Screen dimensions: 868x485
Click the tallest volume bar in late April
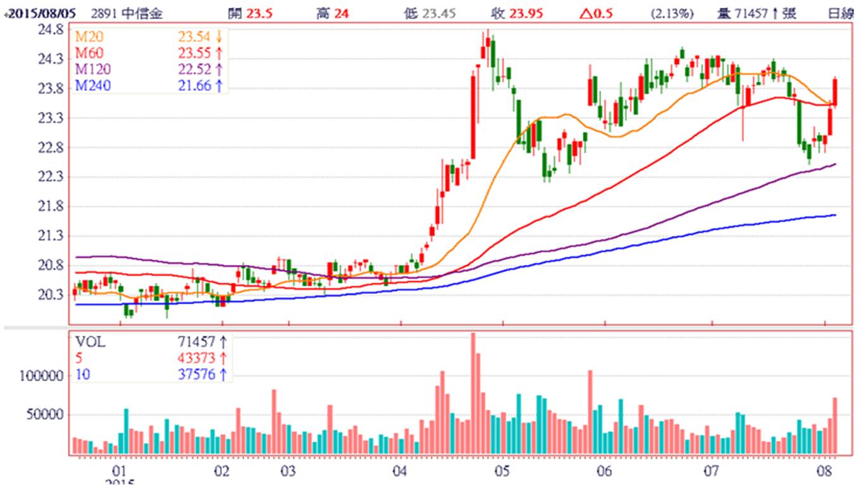point(473,392)
